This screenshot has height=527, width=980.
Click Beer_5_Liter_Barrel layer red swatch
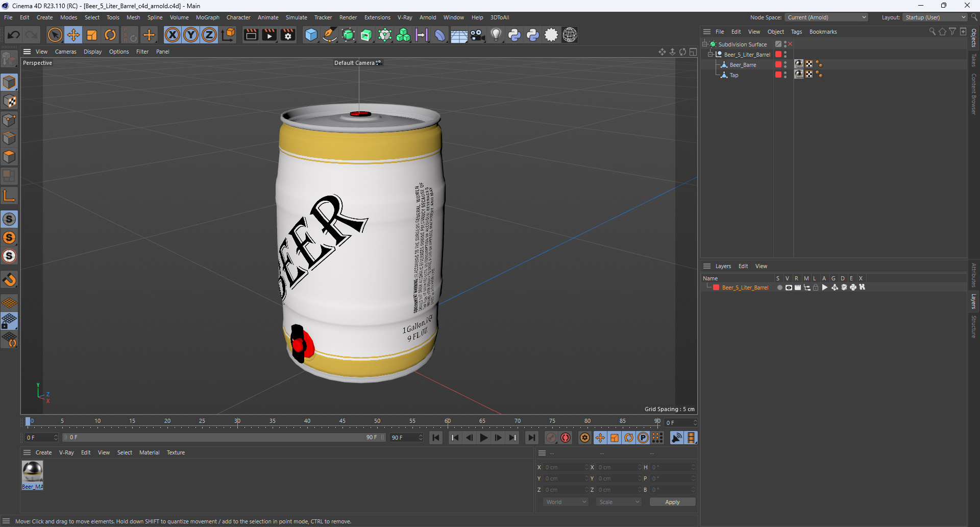[716, 288]
